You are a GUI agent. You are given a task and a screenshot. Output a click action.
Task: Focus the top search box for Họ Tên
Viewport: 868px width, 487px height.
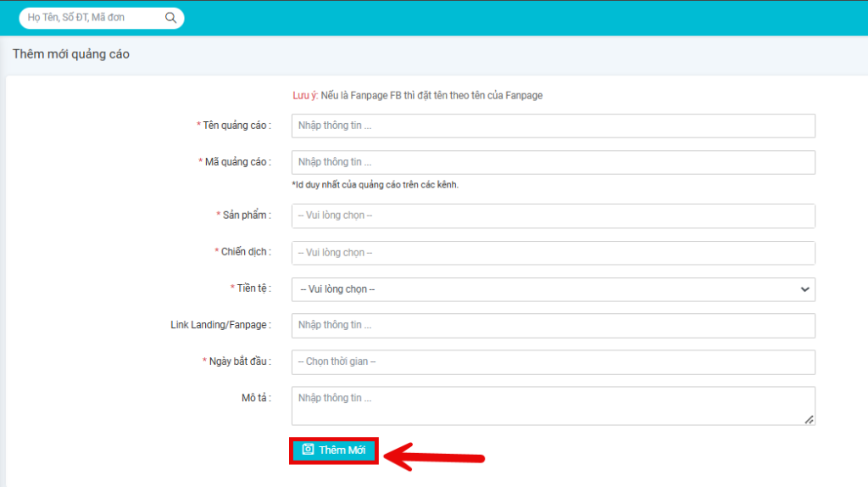tap(93, 18)
